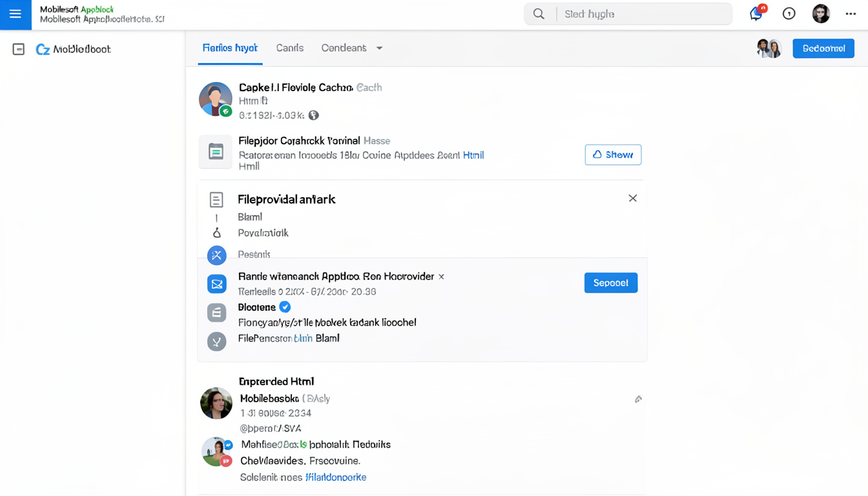The image size is (868, 496).
Task: Click the edit pencil icon beside Mobilebasoka
Action: coord(638,399)
